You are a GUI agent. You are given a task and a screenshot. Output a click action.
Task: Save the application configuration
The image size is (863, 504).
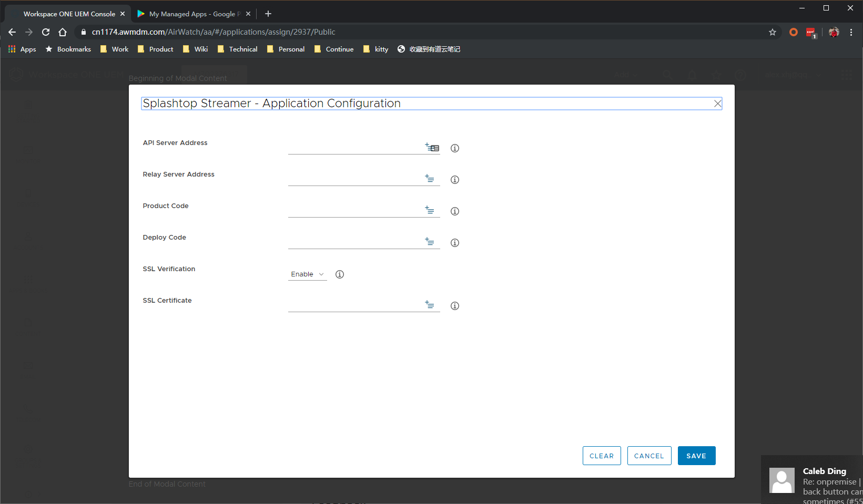tap(696, 456)
